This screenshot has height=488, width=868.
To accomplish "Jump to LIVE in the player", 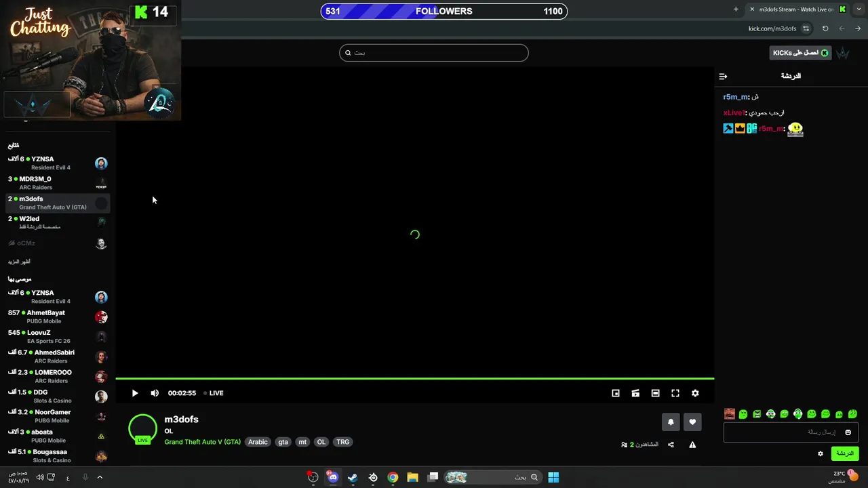I will 214,393.
